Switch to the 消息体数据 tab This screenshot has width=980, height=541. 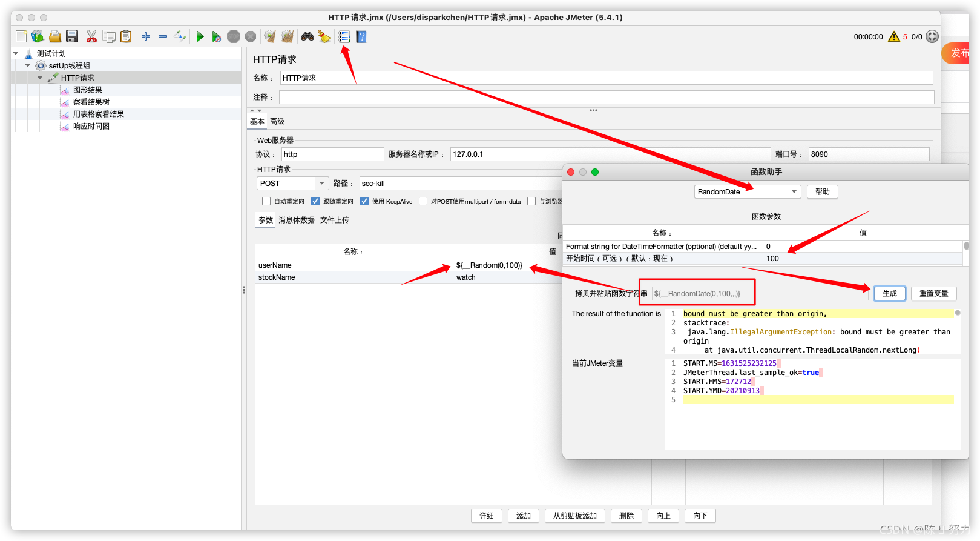(x=297, y=220)
